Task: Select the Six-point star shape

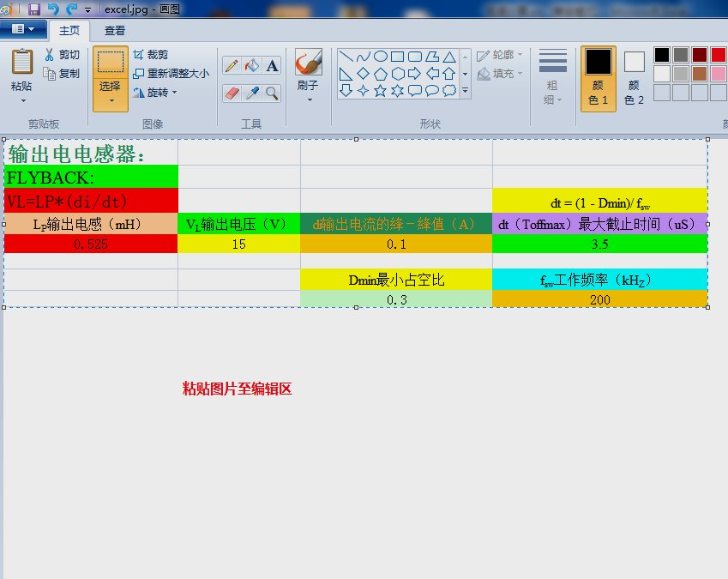Action: 397,91
